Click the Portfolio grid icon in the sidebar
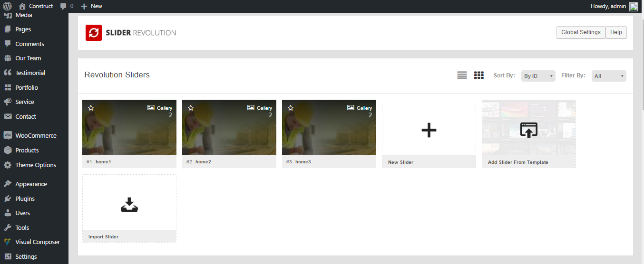This screenshot has height=264, width=644. pos(8,87)
